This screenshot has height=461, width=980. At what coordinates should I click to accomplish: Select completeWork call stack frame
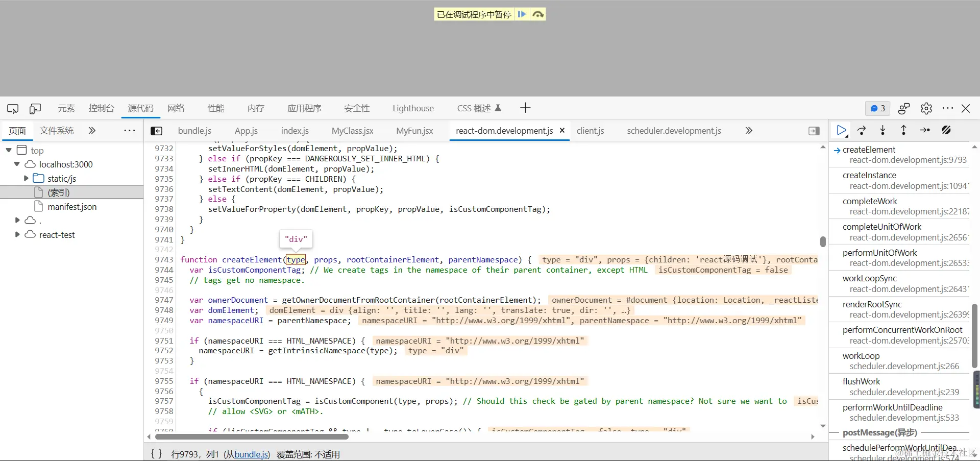(x=899, y=206)
